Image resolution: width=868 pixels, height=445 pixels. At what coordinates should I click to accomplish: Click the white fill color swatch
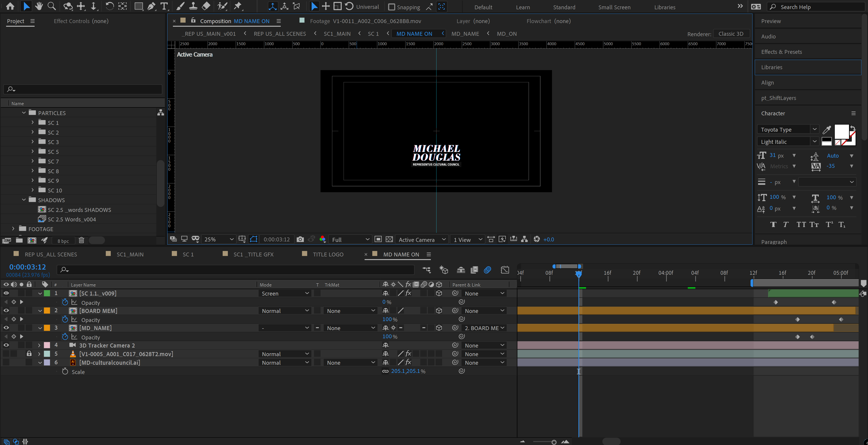pyautogui.click(x=841, y=131)
